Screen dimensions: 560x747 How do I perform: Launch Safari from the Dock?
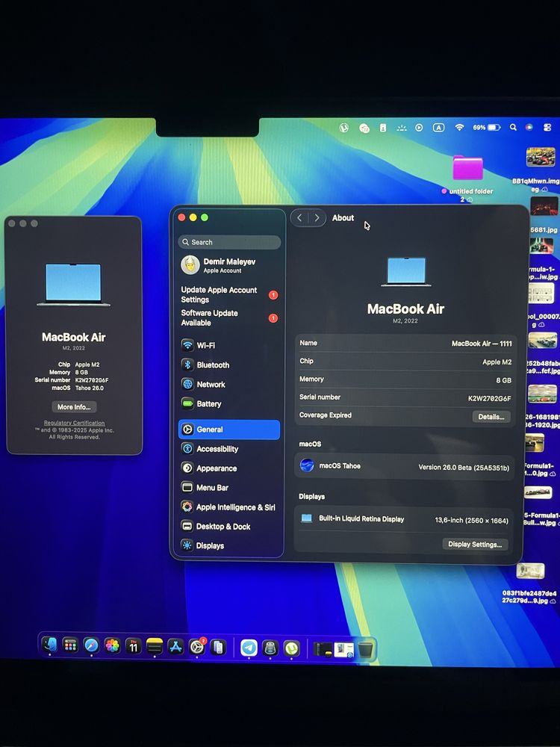(x=91, y=646)
